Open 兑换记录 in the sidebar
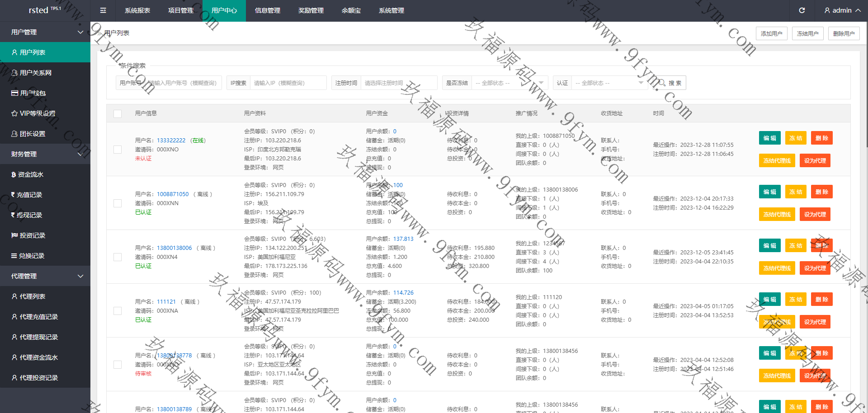868x413 pixels. pos(31,256)
